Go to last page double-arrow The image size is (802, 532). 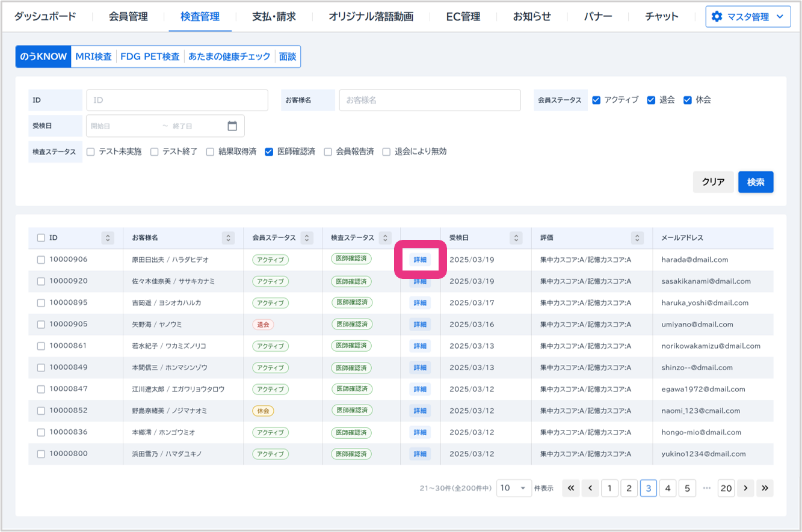pyautogui.click(x=765, y=488)
